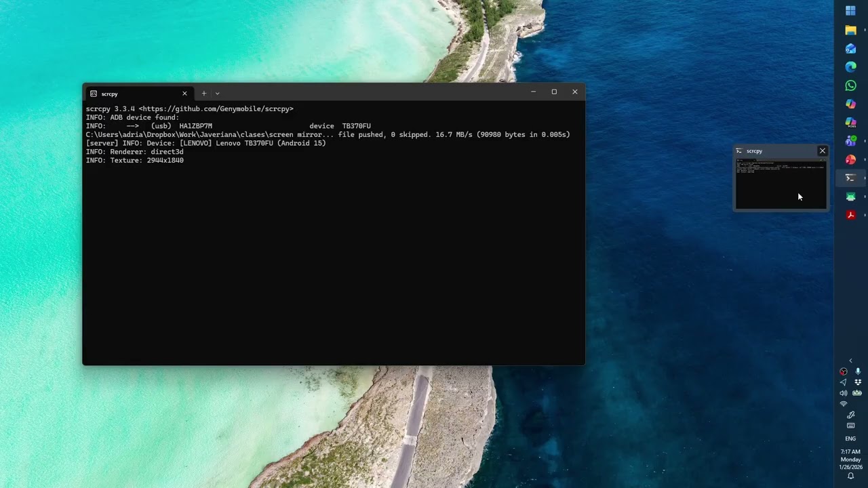Close the scrcpy tab in Terminal

coord(184,94)
